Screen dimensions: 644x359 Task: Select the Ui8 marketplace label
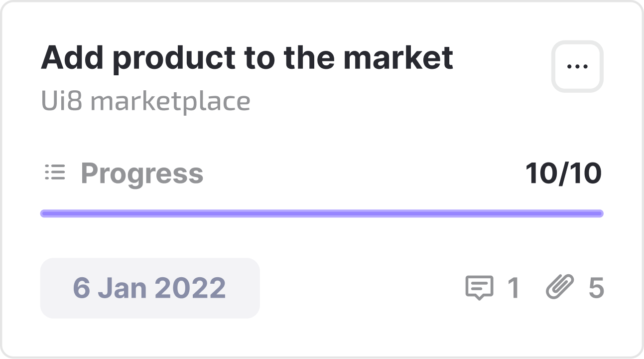tap(145, 100)
